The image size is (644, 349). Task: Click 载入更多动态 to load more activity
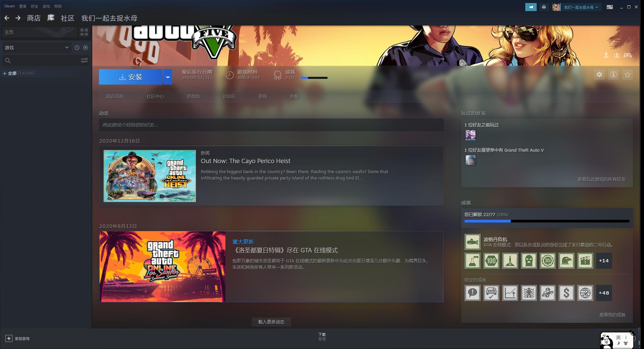271,322
